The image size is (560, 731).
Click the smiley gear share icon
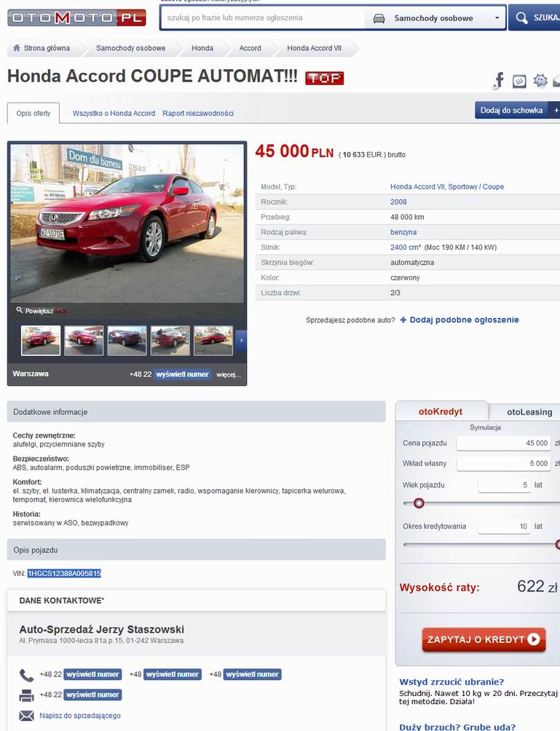tap(540, 81)
